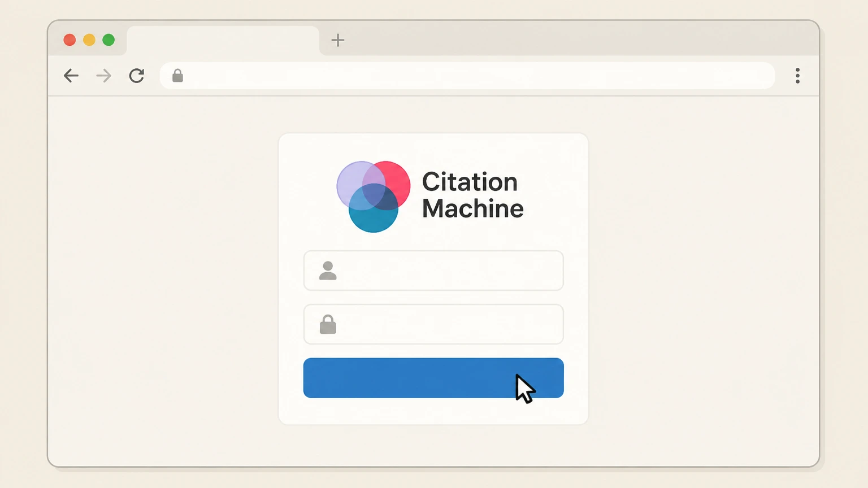Screen dimensions: 868x488
Task: Open the browser three-dot menu
Action: [x=797, y=76]
